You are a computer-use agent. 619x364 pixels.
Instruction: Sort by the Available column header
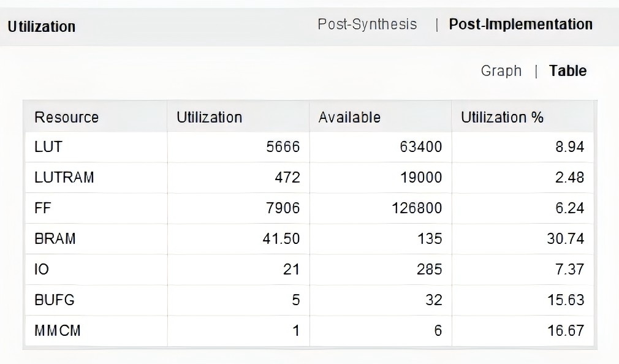pos(381,117)
